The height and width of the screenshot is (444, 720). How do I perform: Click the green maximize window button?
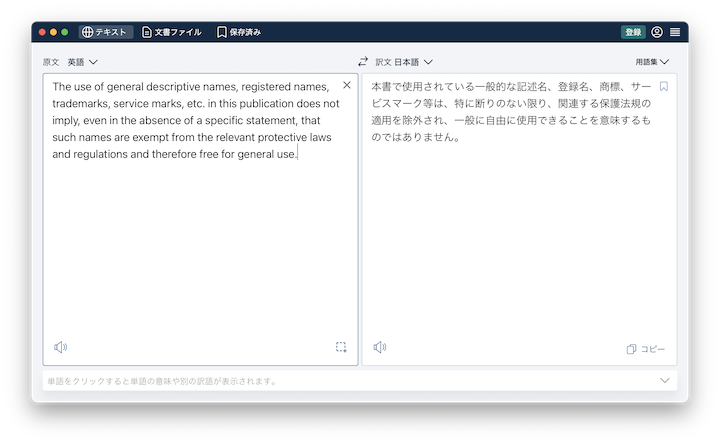[65, 32]
